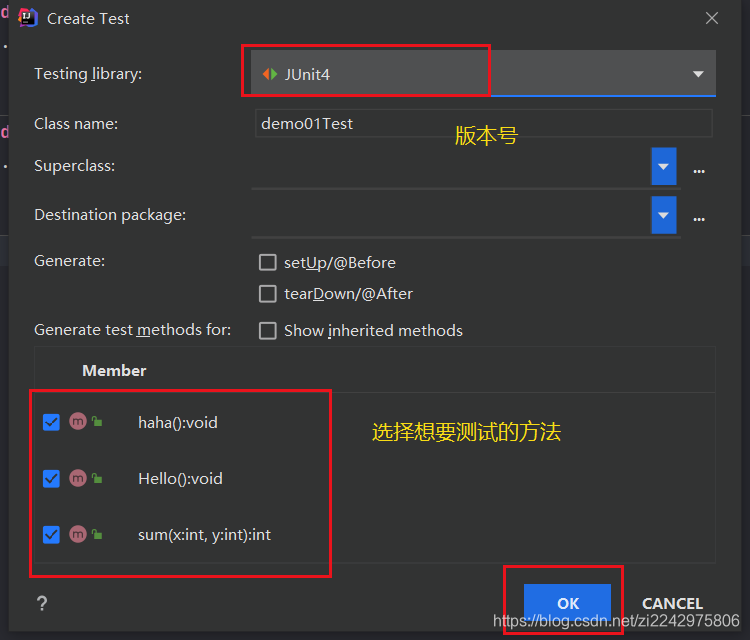Close the Create Test dialog
Viewport: 750px width, 640px height.
click(x=712, y=18)
